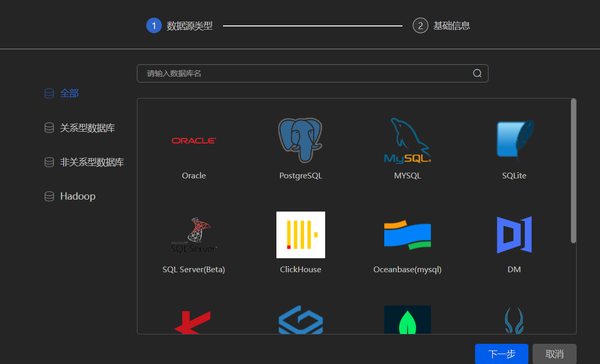Click the MYSQL text label
600x364 pixels.
pos(408,176)
